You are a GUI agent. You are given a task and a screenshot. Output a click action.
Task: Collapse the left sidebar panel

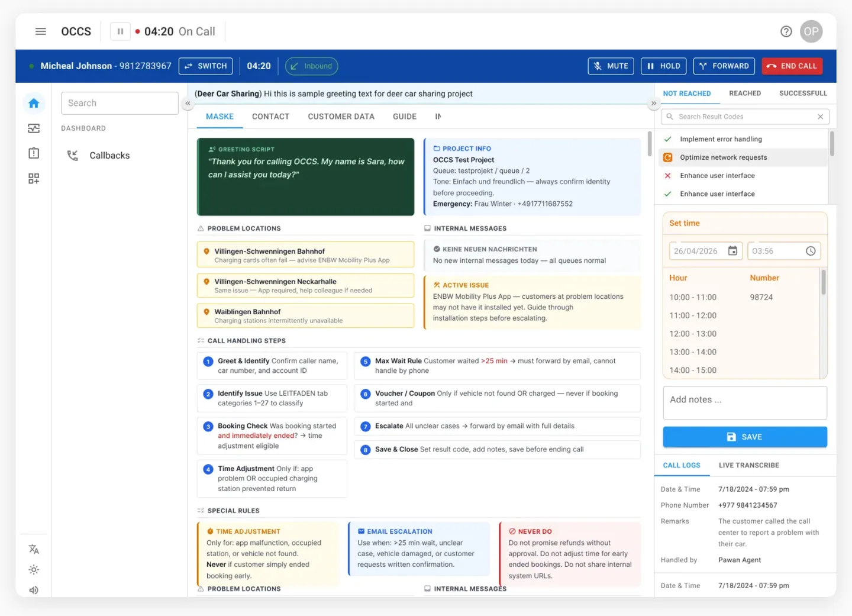188,104
